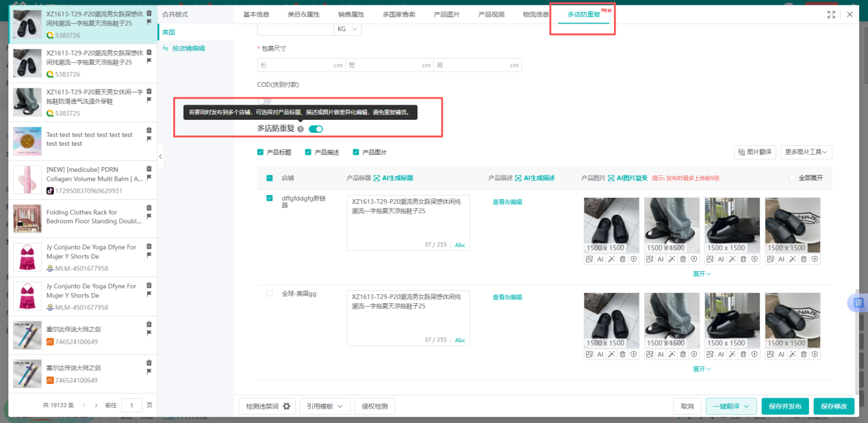The image size is (868, 423).
Task: Expand images with 展开 under 全球-美国gg row
Action: pos(702,369)
